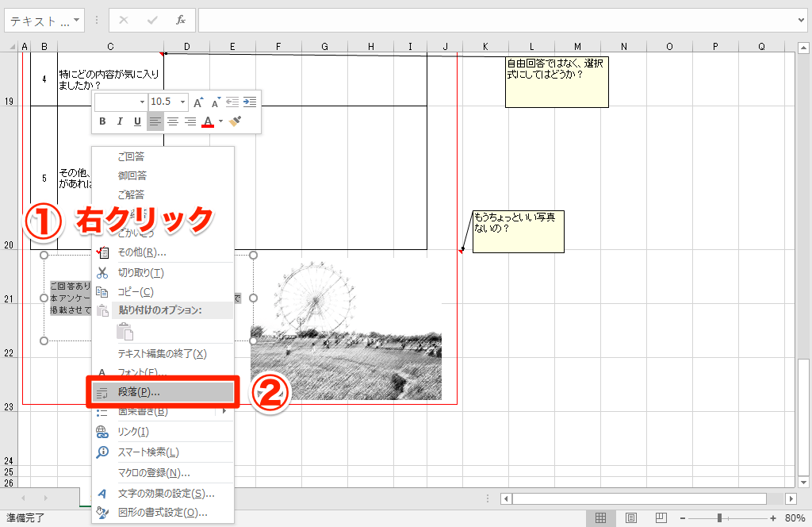The height and width of the screenshot is (527, 812).
Task: Align text right in mini toolbar
Action: pos(190,121)
